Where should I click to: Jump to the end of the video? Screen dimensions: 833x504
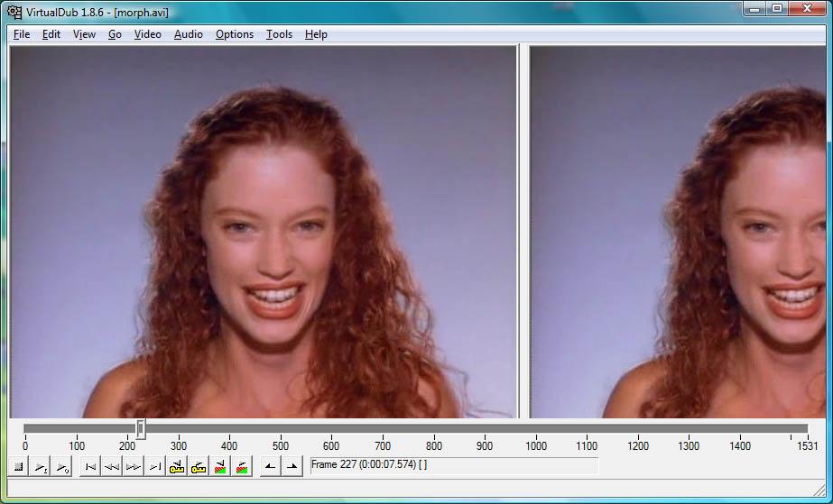point(155,467)
